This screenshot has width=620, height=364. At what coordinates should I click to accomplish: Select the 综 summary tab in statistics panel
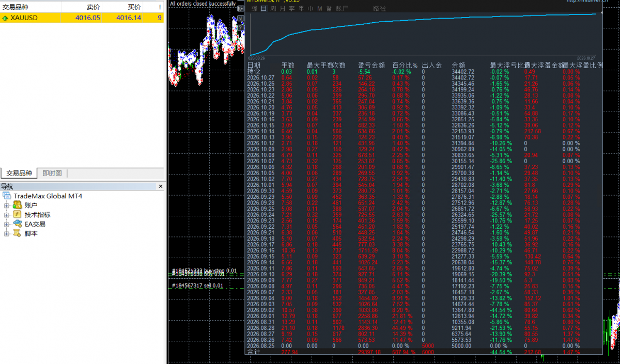coord(254,9)
